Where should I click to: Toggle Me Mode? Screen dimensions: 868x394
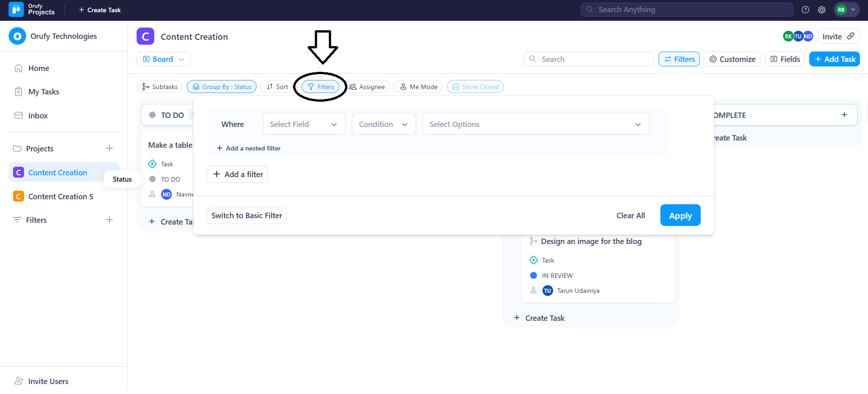click(x=418, y=87)
